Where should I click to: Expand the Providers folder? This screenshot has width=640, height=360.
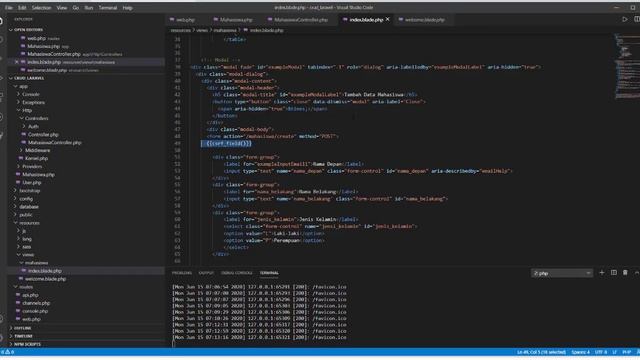coord(32,167)
